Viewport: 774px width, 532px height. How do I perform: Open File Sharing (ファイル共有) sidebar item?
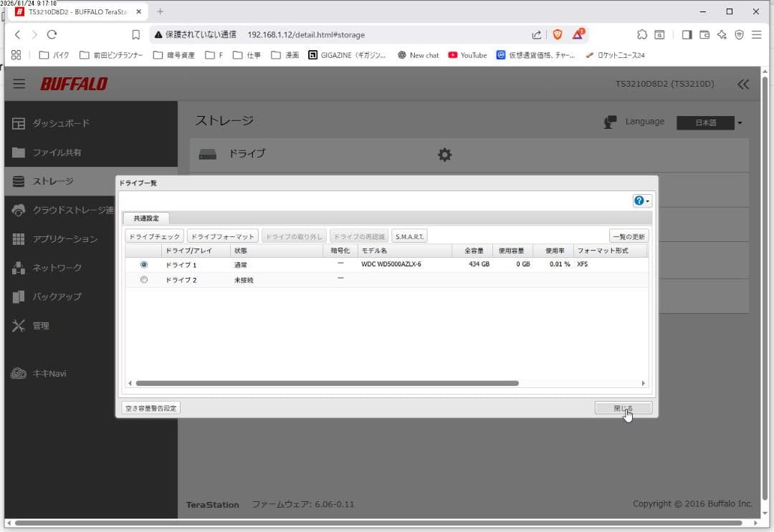coord(91,153)
